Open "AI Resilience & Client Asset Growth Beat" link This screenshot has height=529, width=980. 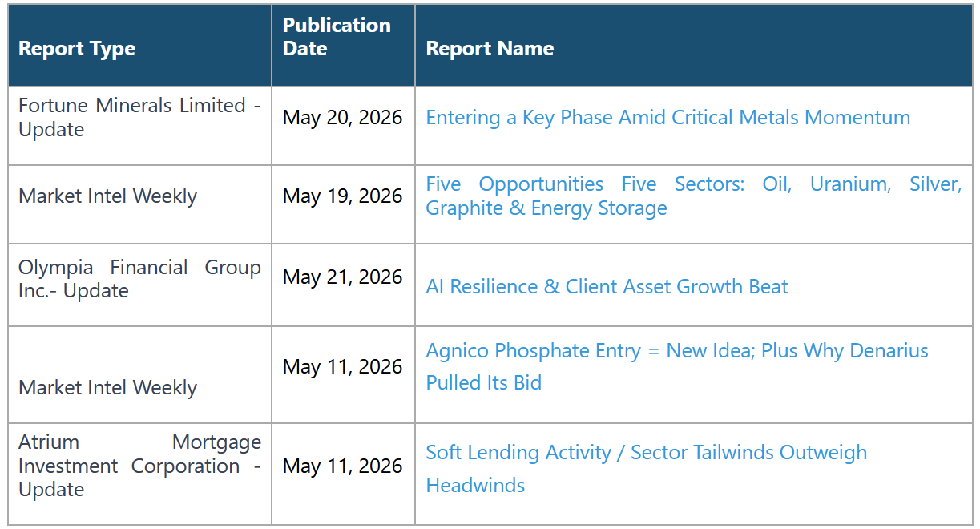[x=607, y=287]
